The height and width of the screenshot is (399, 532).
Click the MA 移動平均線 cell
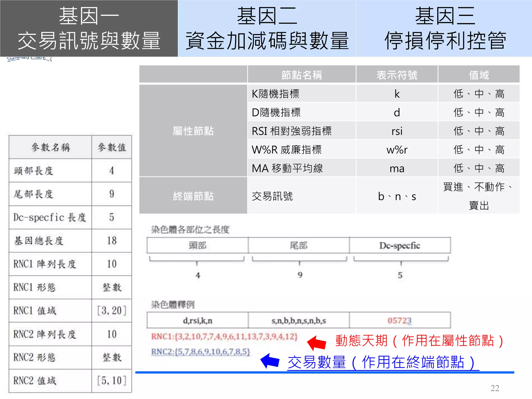pos(302,168)
